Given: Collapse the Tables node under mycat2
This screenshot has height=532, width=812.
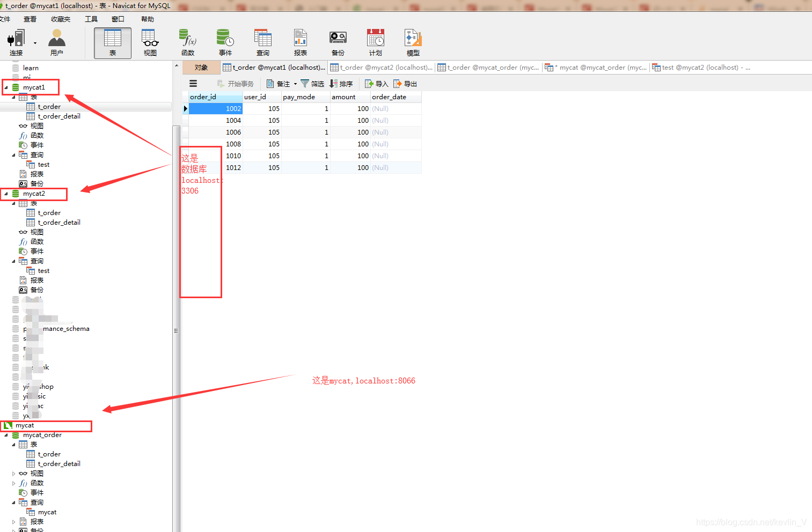Looking at the screenshot, I should [x=14, y=203].
